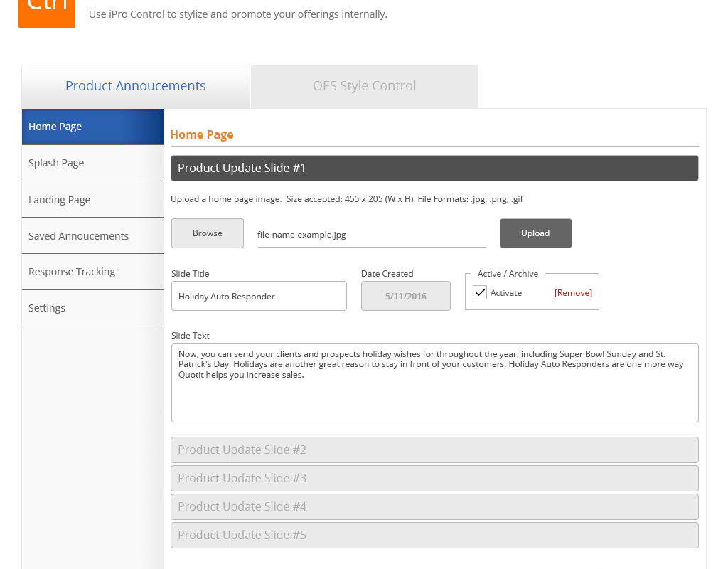Click the Browse button

(207, 233)
